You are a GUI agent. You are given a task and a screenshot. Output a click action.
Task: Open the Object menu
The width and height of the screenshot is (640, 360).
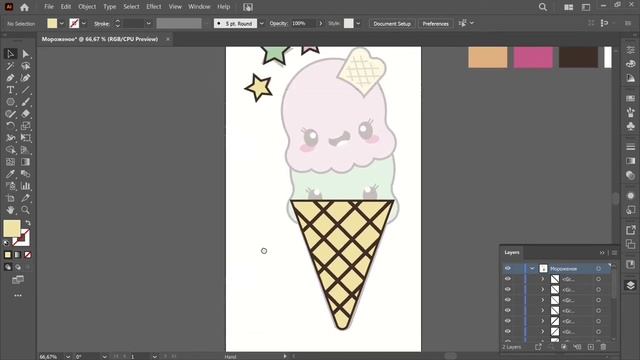[87, 7]
